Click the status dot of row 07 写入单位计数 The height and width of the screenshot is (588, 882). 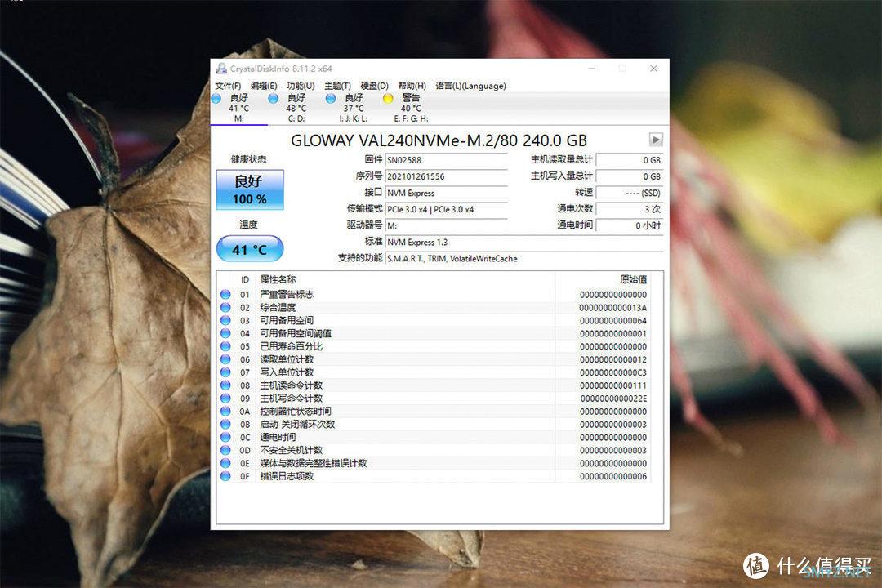click(225, 372)
